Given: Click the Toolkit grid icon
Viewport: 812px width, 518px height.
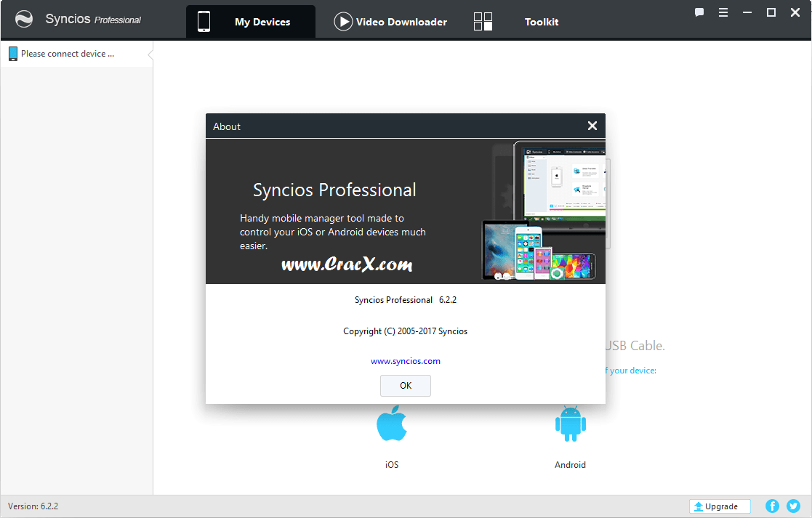Looking at the screenshot, I should 483,22.
